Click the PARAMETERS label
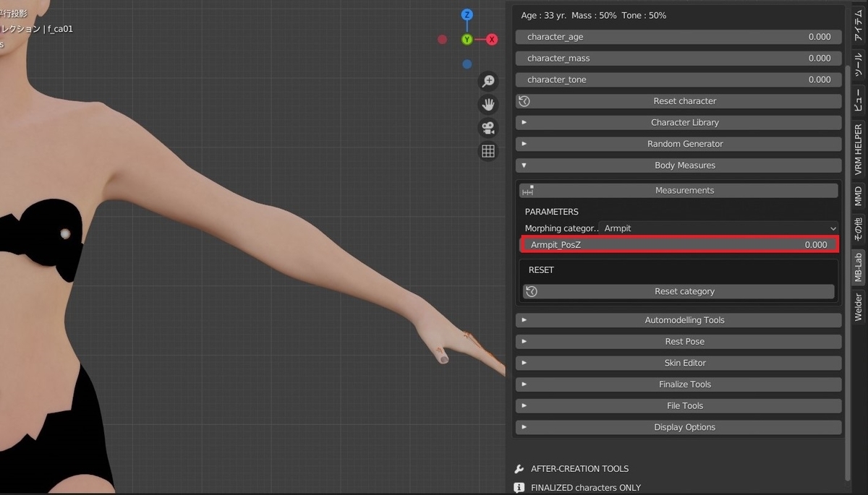 click(x=552, y=212)
